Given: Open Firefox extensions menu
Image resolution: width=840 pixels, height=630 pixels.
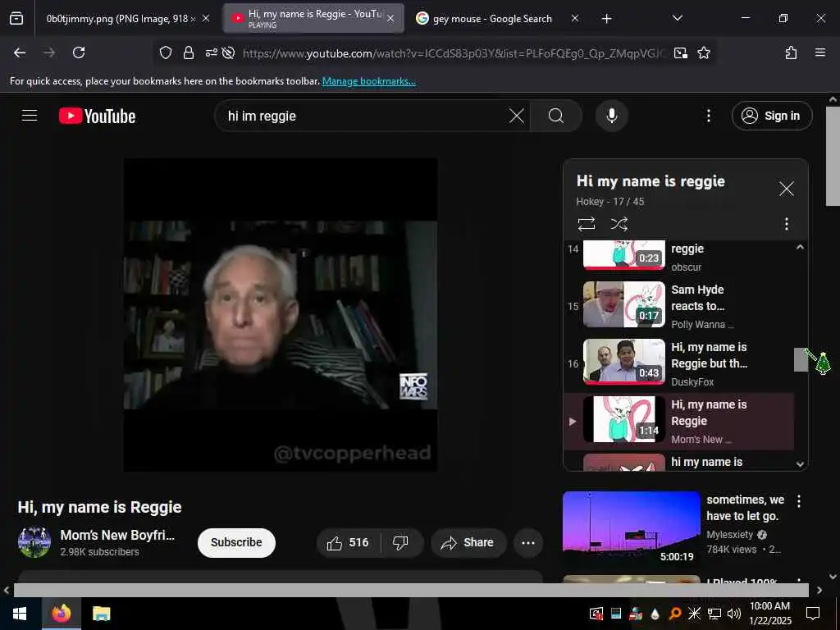Looking at the screenshot, I should [x=791, y=52].
